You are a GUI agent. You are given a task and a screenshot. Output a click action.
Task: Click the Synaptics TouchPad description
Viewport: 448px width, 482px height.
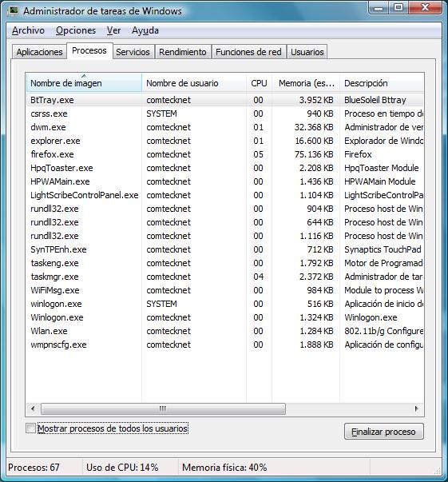coord(383,249)
